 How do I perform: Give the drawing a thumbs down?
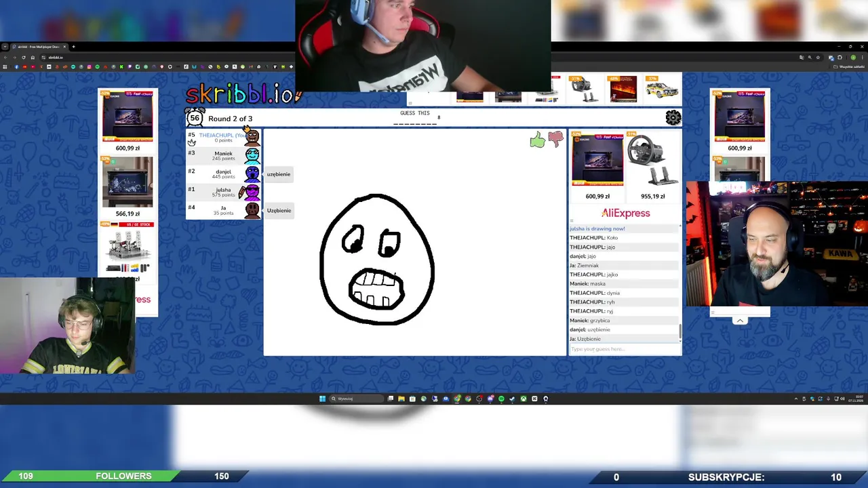click(555, 139)
